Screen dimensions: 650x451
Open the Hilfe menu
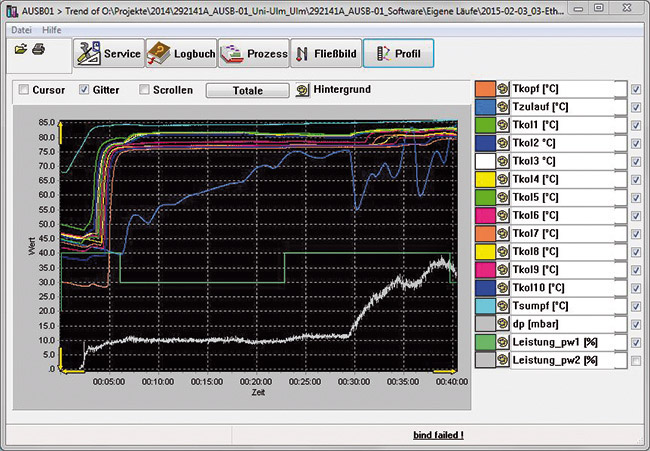(x=52, y=30)
